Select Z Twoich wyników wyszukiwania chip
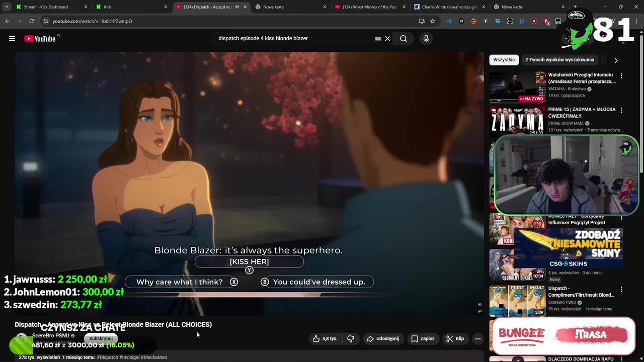The width and height of the screenshot is (644, 362). tap(559, 60)
